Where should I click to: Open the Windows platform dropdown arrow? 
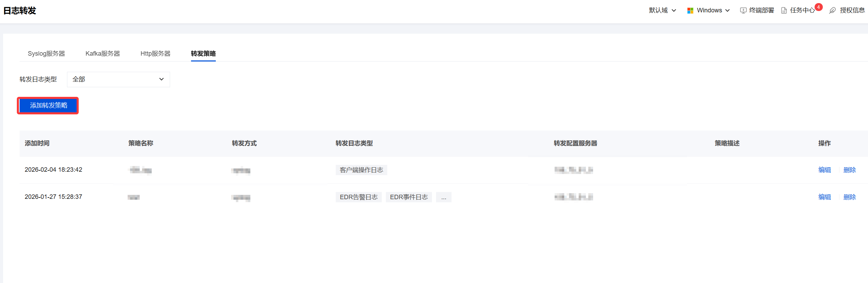tap(727, 11)
